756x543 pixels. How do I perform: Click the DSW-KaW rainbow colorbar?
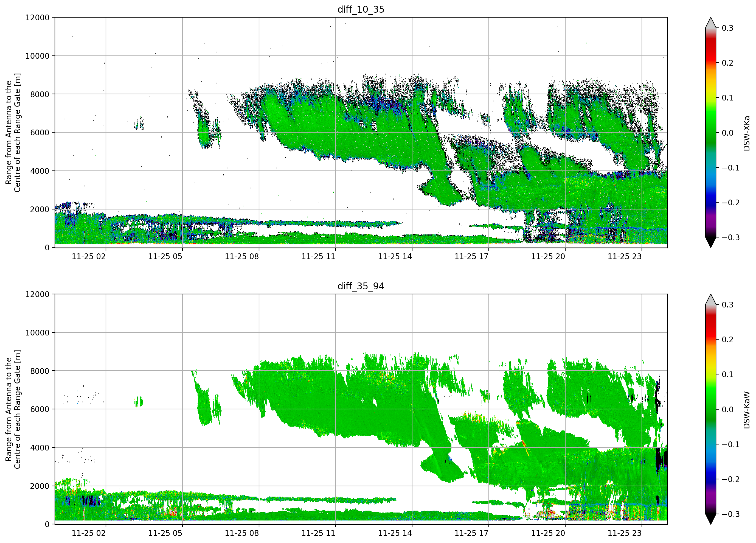711,409
